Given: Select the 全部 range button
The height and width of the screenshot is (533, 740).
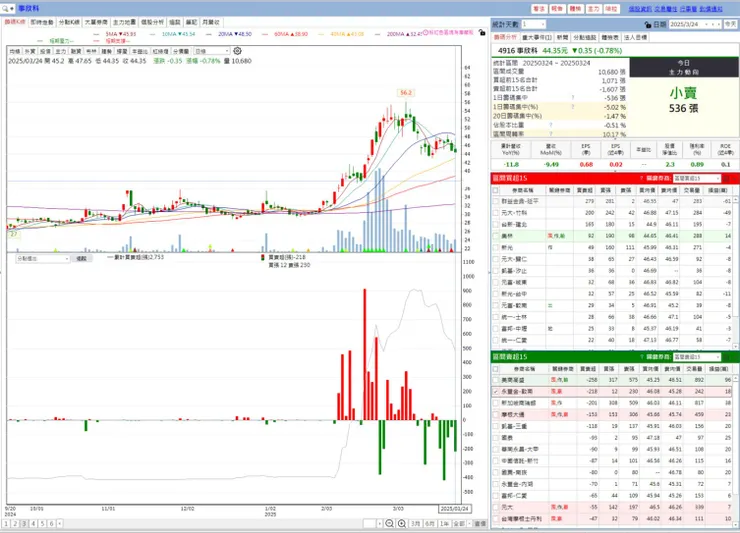Looking at the screenshot, I should click(459, 524).
